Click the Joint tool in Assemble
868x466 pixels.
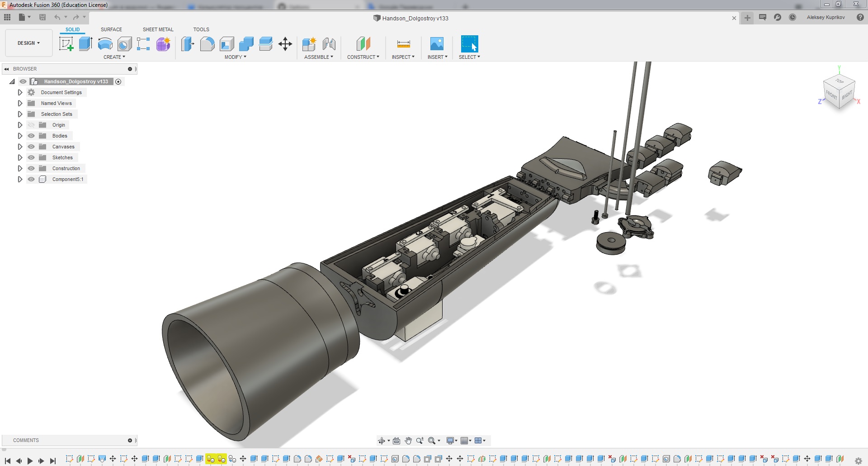pyautogui.click(x=329, y=44)
